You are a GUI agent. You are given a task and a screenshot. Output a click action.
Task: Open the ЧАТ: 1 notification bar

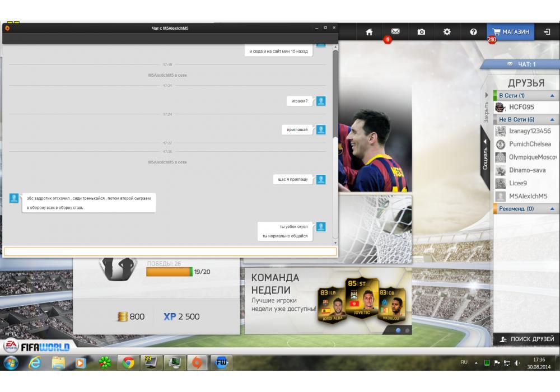(x=521, y=64)
